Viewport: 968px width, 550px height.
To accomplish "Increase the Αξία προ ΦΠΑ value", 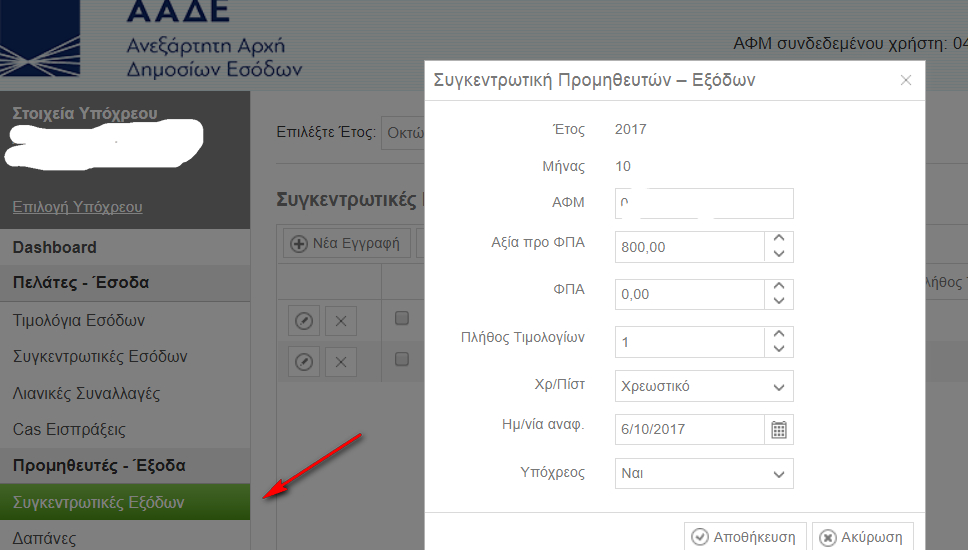I will point(779,239).
